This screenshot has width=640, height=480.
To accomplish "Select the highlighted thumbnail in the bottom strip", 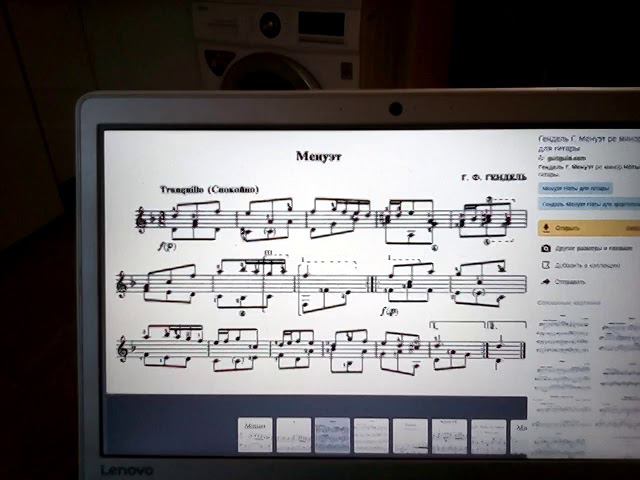I will point(332,435).
